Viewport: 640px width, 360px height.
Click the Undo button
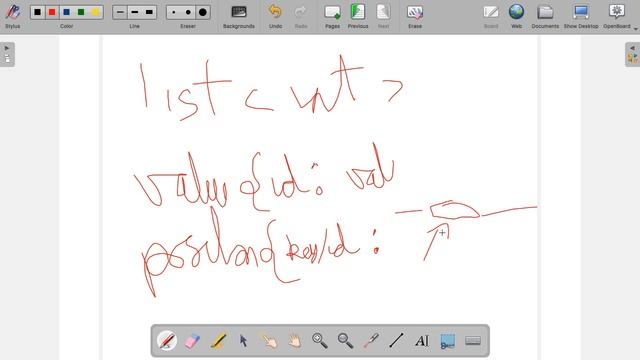[x=276, y=16]
